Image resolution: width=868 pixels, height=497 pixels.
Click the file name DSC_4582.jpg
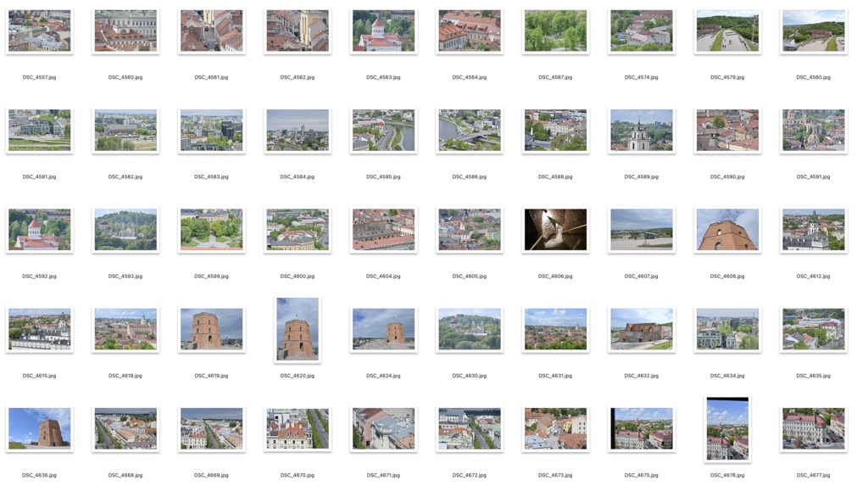pos(125,176)
